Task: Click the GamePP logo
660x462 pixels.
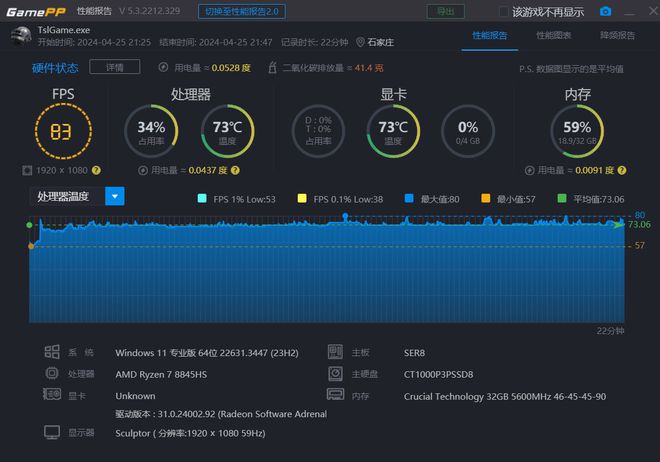Action: point(36,12)
